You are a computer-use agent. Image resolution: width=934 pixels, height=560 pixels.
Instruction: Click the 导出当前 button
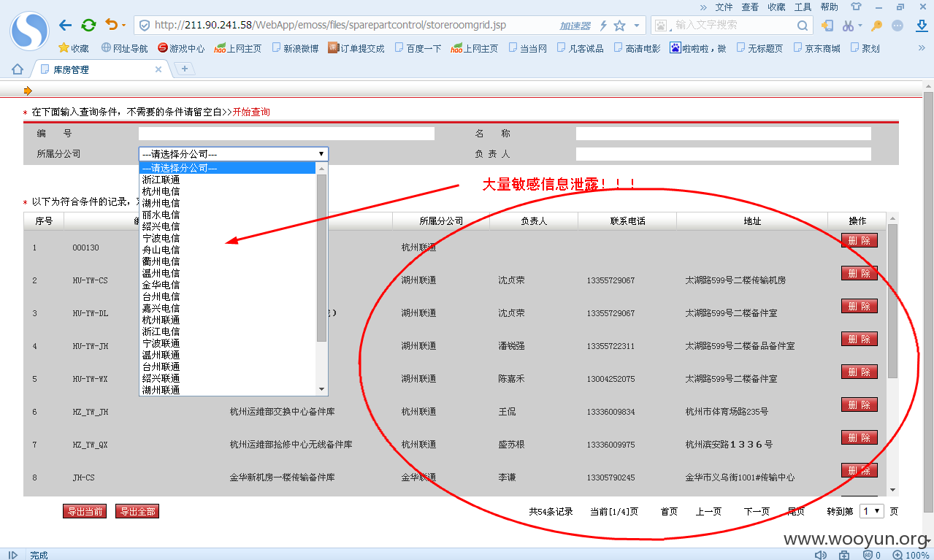coord(85,511)
